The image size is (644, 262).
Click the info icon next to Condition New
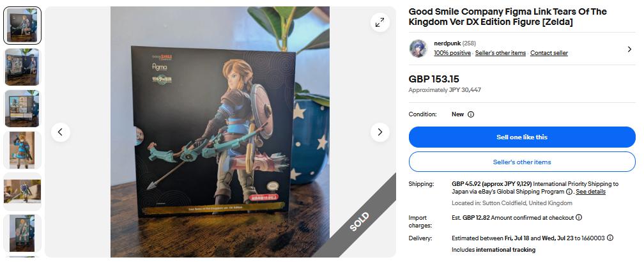(471, 114)
